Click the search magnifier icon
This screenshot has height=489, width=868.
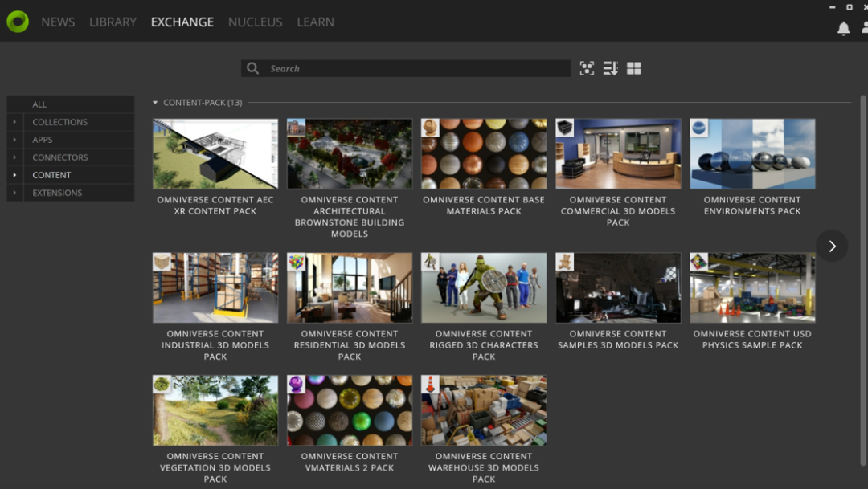[253, 69]
